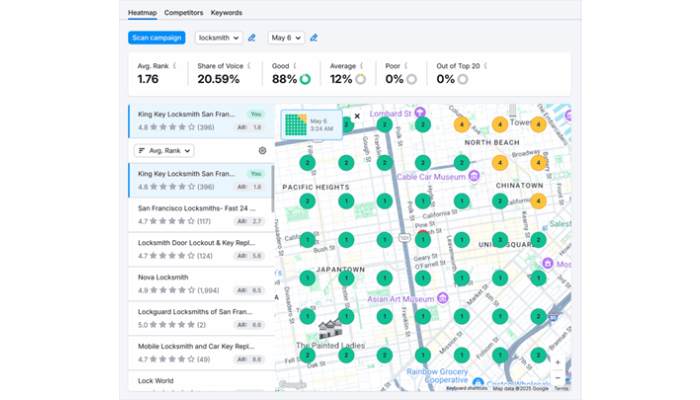The width and height of the screenshot is (700, 400).
Task: Open the gear settings above the competitor list
Action: pyautogui.click(x=262, y=150)
